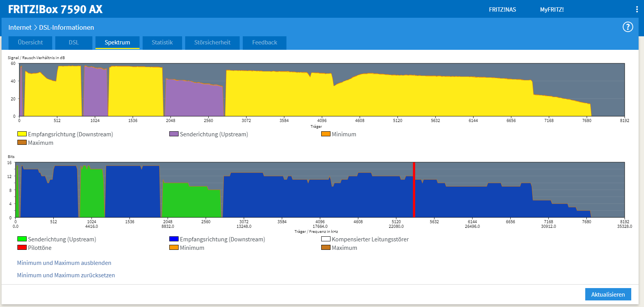Screen dimensions: 644x307
Task: Open FRITZ!NAS link
Action: (502, 10)
